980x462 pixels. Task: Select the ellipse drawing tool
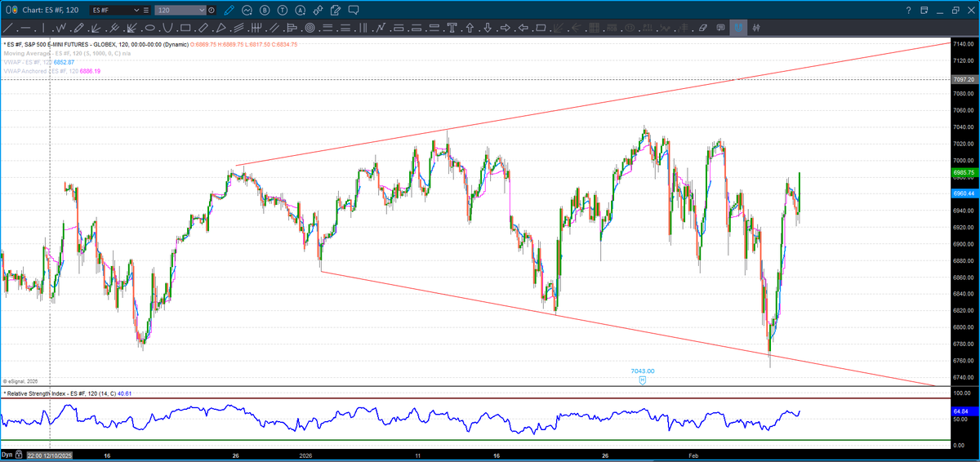pyautogui.click(x=150, y=28)
